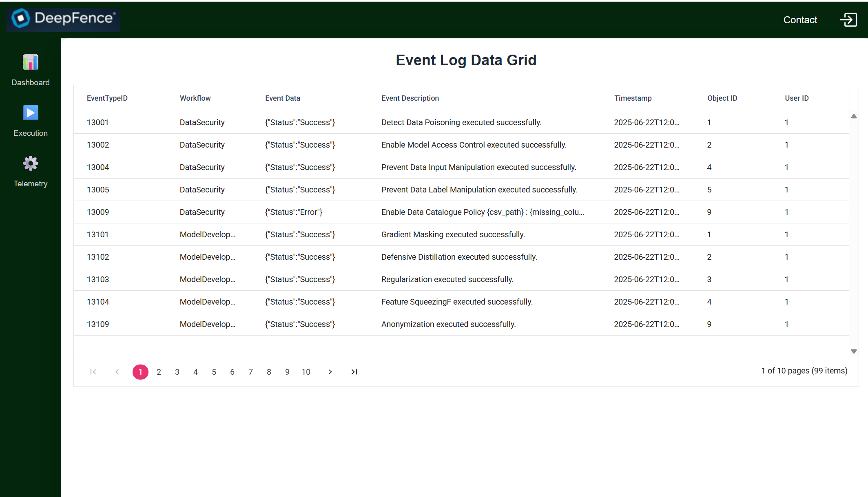Viewport: 868px width, 497px height.
Task: Select the row with EventTypeID 13009
Action: (x=98, y=212)
